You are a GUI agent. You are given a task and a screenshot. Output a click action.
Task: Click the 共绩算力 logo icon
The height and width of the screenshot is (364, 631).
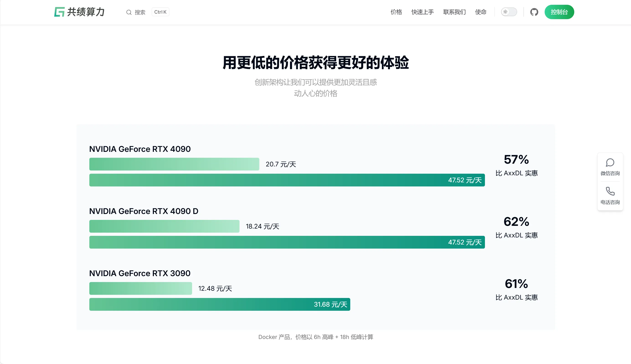[59, 12]
